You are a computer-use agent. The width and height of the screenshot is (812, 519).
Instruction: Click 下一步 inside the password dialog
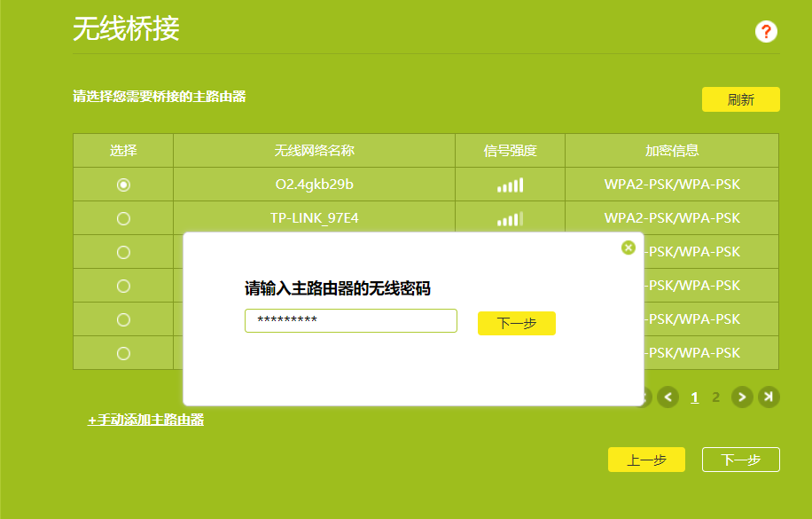pyautogui.click(x=517, y=323)
